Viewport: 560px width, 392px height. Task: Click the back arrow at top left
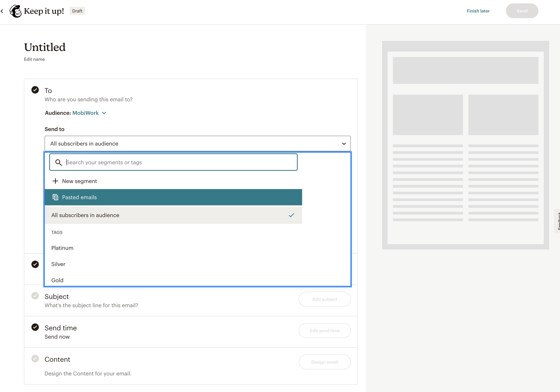pos(2,11)
